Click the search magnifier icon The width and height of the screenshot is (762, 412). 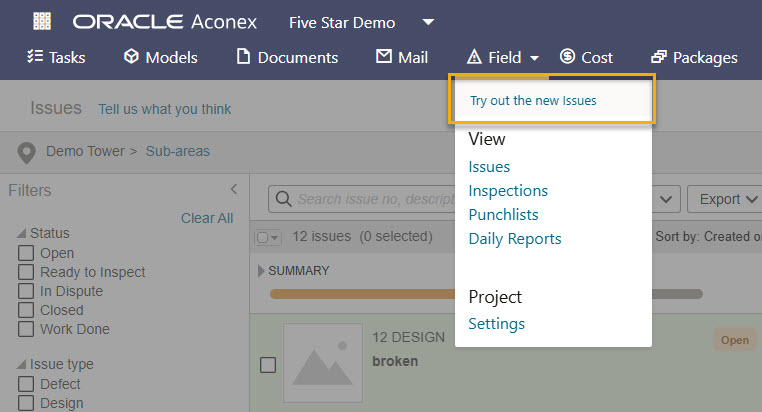point(283,199)
